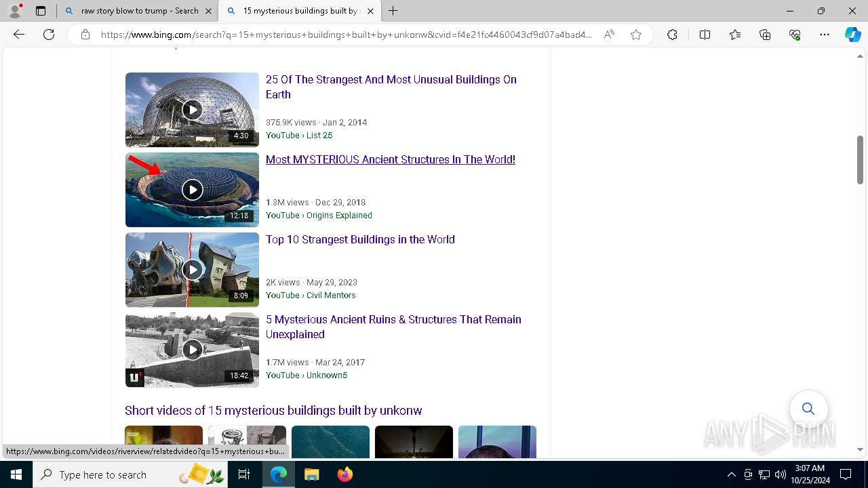Open 'Short videos of 15 mysterious buildings' heading link
This screenshot has height=488, width=868.
pos(273,411)
